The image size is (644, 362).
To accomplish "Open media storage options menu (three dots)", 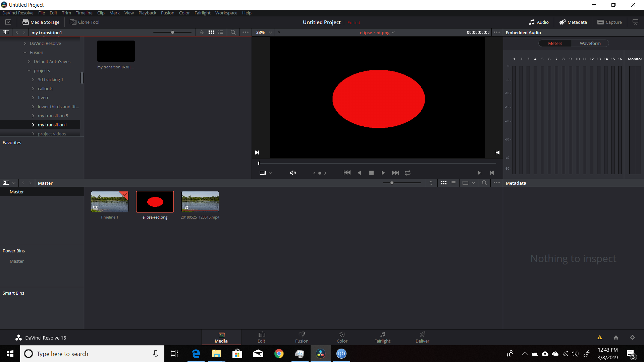I will [x=246, y=33].
